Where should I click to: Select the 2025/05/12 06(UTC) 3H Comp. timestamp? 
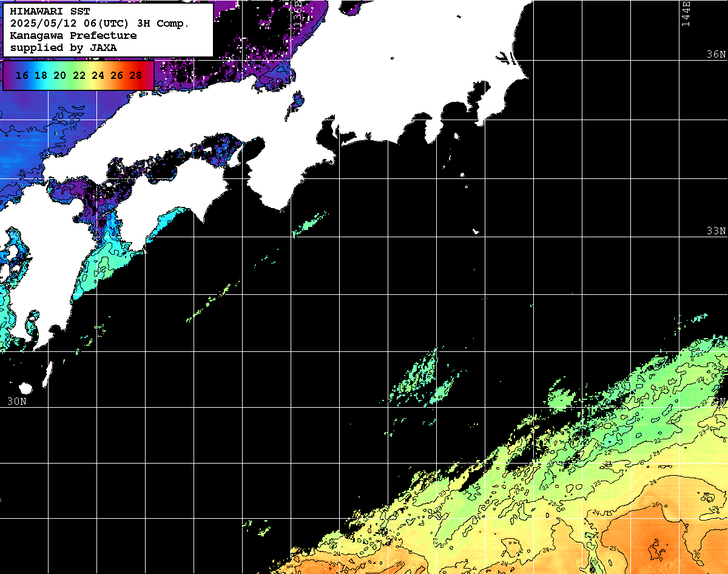point(99,24)
